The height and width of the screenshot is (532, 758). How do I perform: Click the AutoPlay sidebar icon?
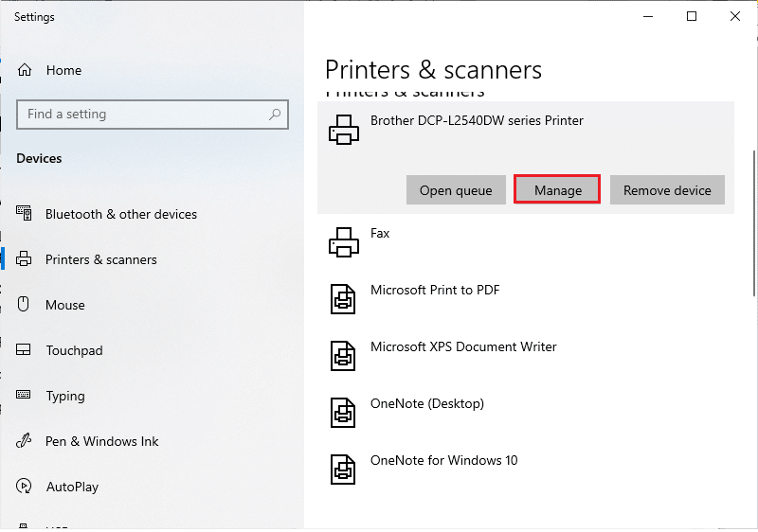(24, 486)
